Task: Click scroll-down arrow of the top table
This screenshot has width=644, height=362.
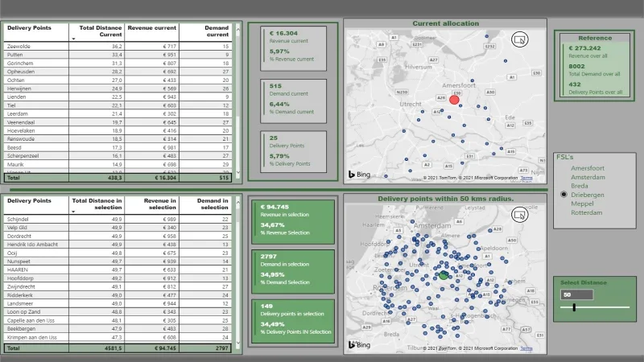Action: coord(237,173)
